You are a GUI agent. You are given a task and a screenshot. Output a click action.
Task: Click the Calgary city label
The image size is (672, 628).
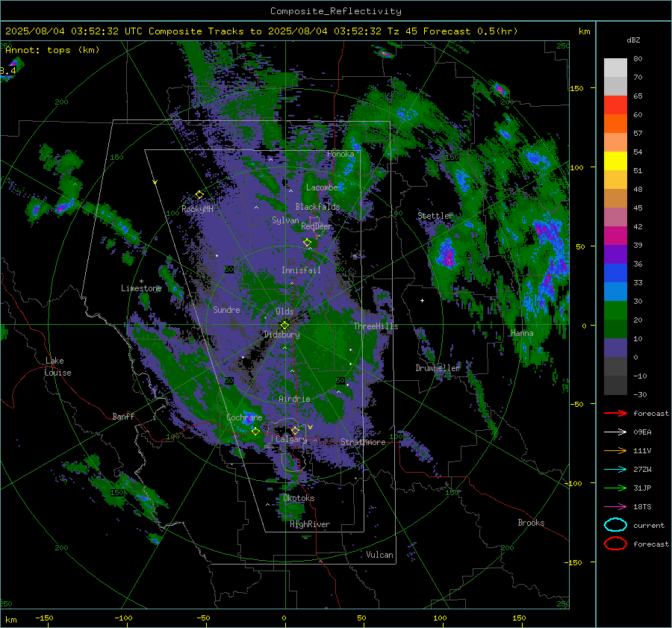click(x=291, y=439)
